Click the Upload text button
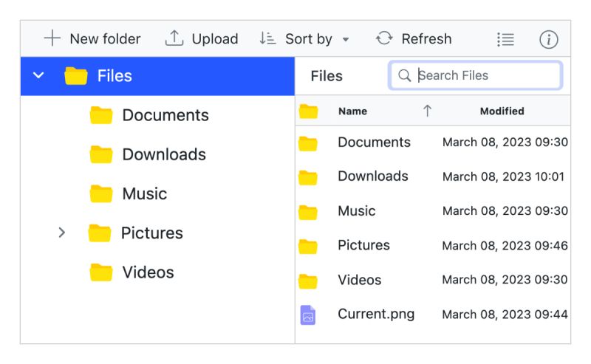This screenshot has height=364, width=591. click(215, 39)
